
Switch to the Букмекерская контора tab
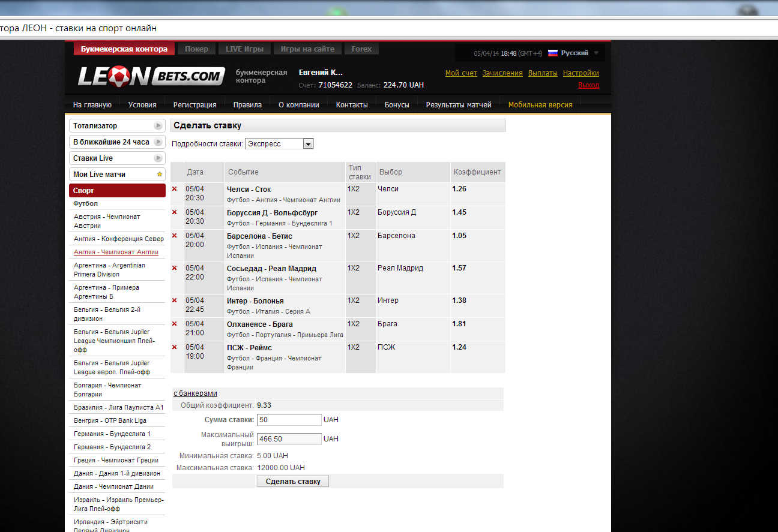point(124,49)
